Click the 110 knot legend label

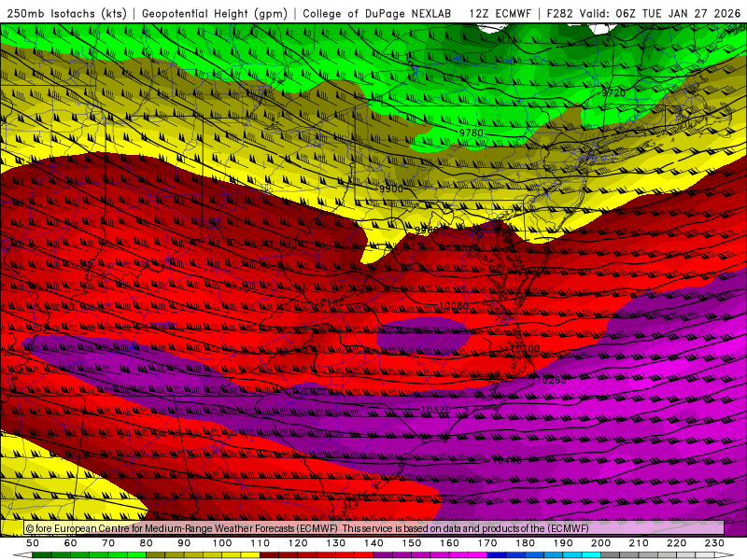[261, 543]
